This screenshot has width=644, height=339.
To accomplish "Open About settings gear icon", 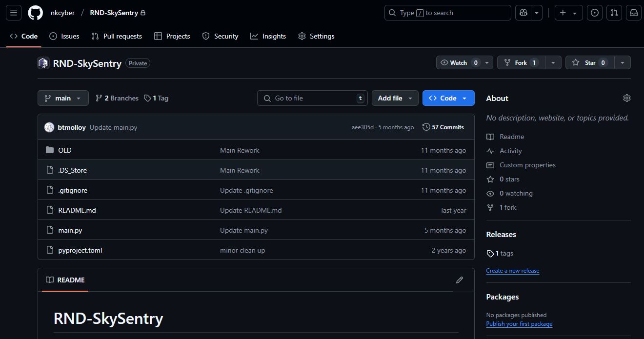I will (x=627, y=98).
